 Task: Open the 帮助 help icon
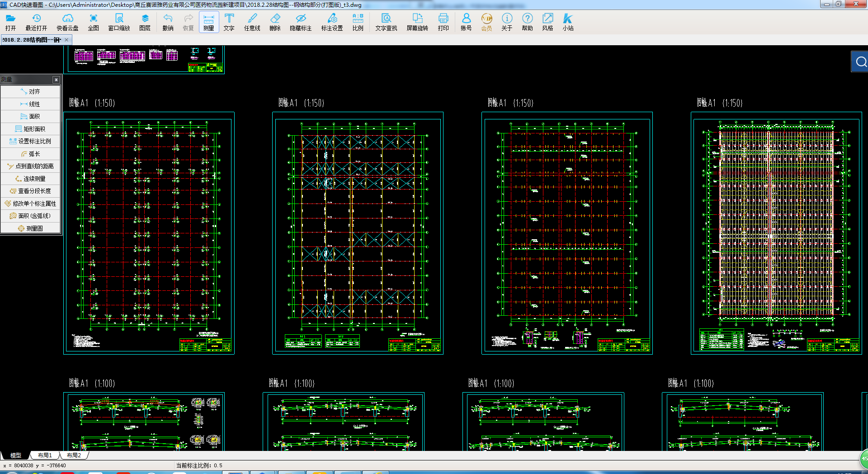point(527,22)
